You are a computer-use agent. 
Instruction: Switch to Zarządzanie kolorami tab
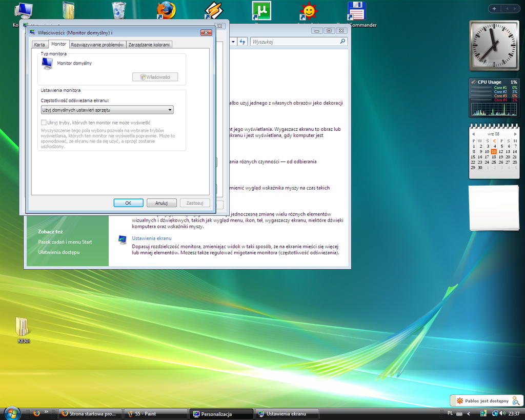pyautogui.click(x=149, y=45)
